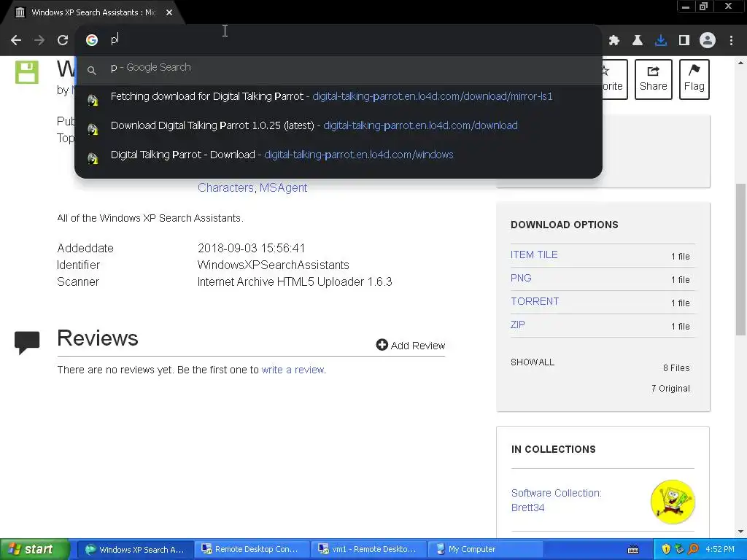
Task: Click the Google icon in address bar
Action: pos(92,40)
